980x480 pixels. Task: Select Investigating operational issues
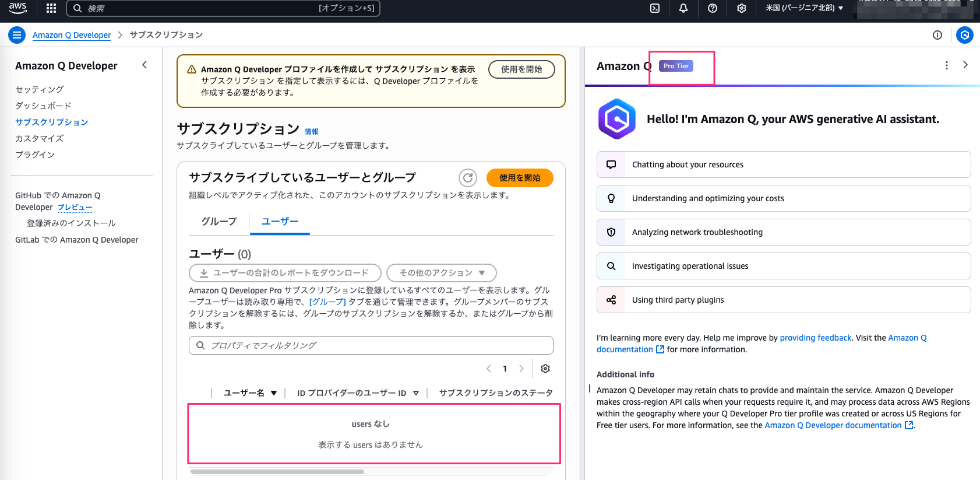pyautogui.click(x=784, y=266)
